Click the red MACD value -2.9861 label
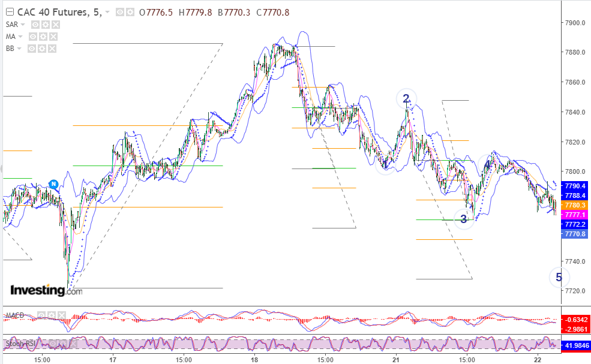The image size is (591, 364). click(574, 329)
